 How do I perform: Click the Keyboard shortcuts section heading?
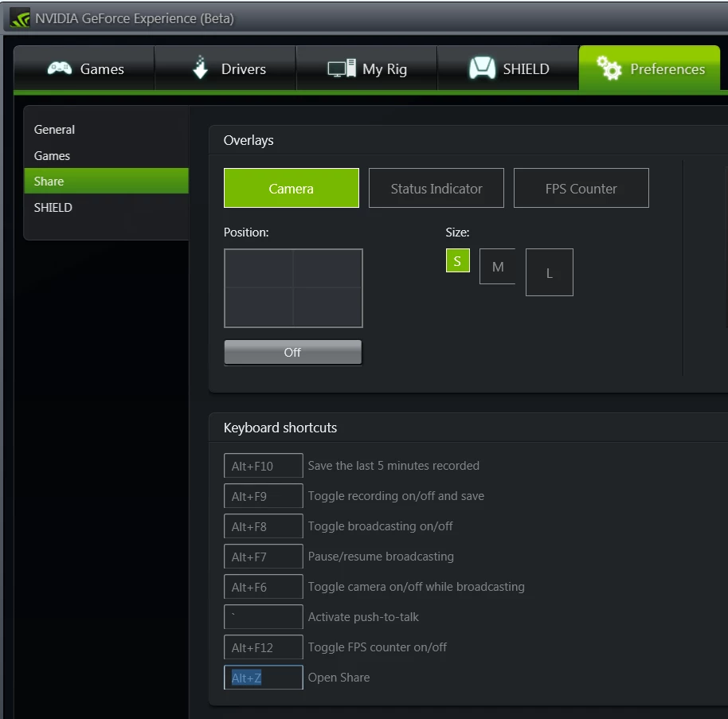tap(280, 428)
